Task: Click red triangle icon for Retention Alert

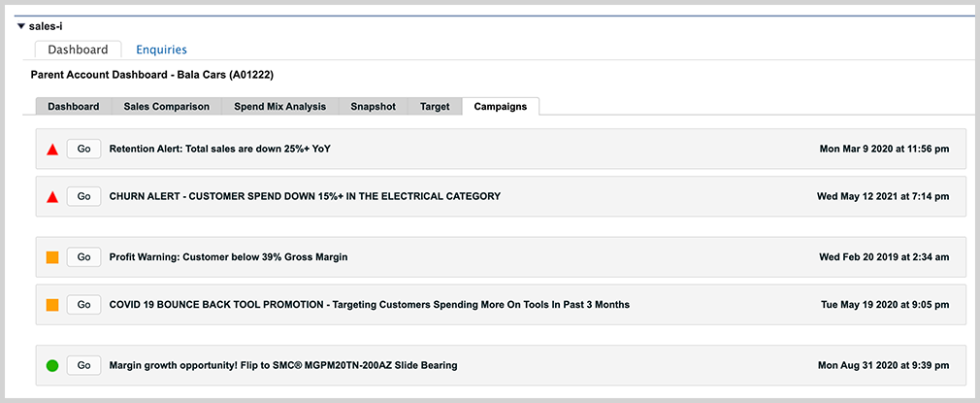Action: (x=52, y=150)
